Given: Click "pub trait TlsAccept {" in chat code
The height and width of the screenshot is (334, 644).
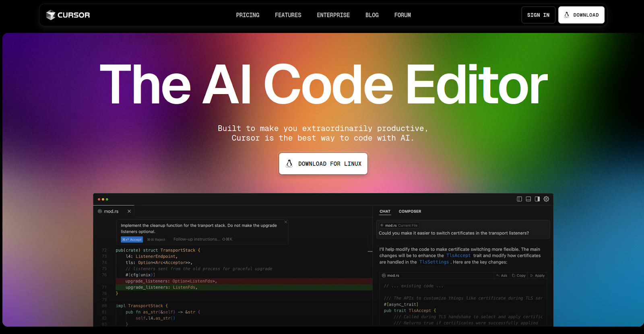Looking at the screenshot, I should 410,311.
